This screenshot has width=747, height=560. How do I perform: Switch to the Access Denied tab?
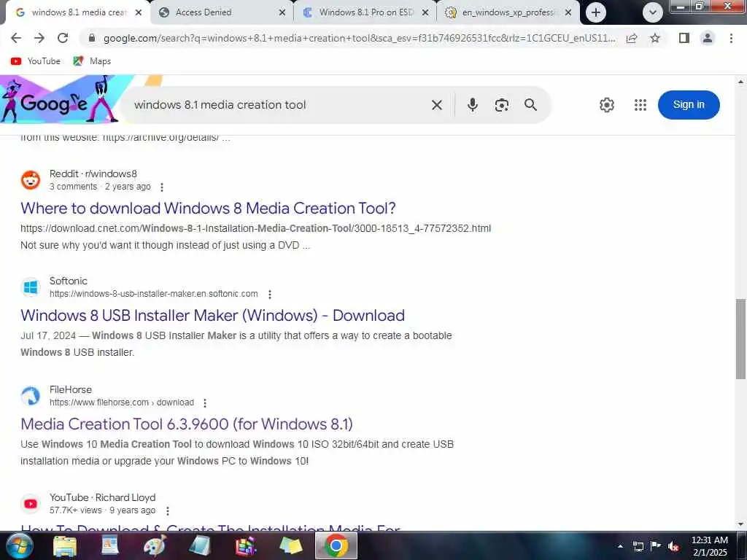(x=220, y=12)
